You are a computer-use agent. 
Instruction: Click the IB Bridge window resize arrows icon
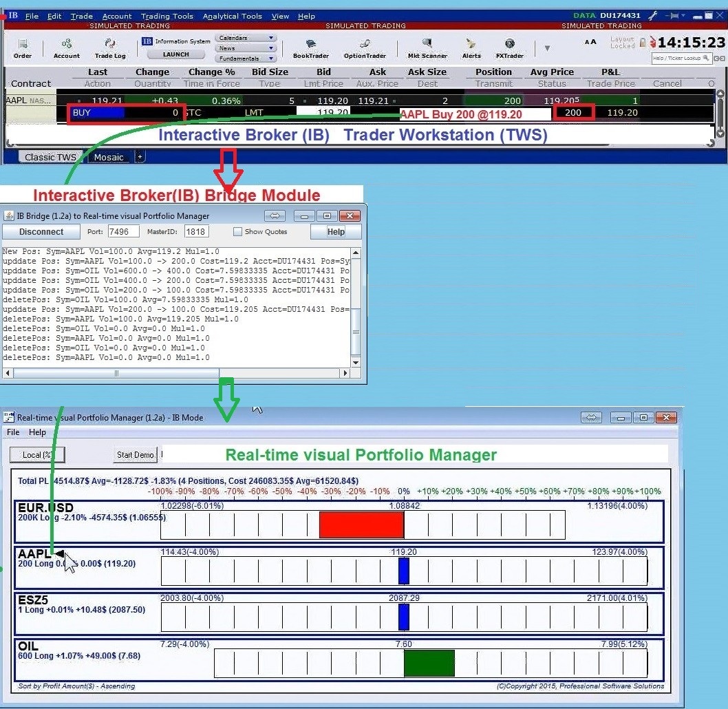click(x=275, y=216)
